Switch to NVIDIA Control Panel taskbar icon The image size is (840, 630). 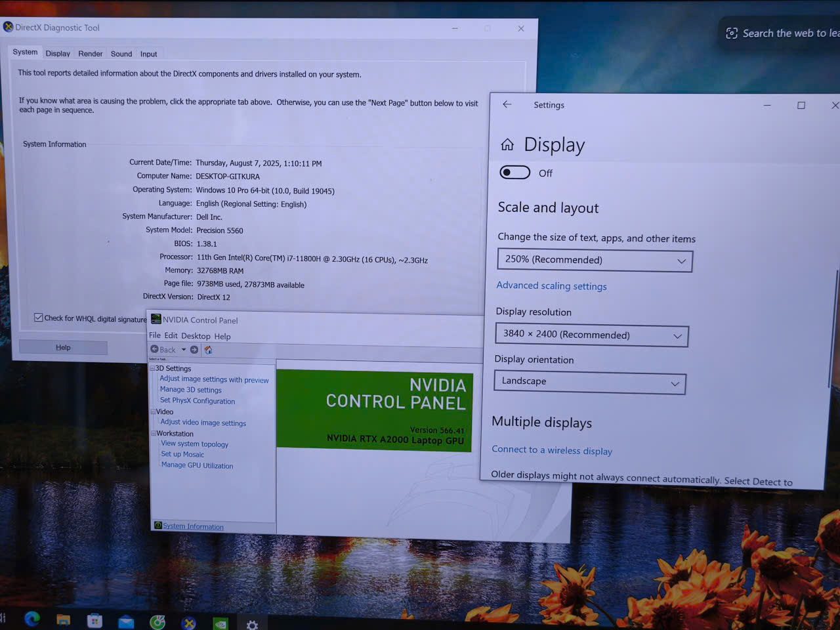(220, 623)
